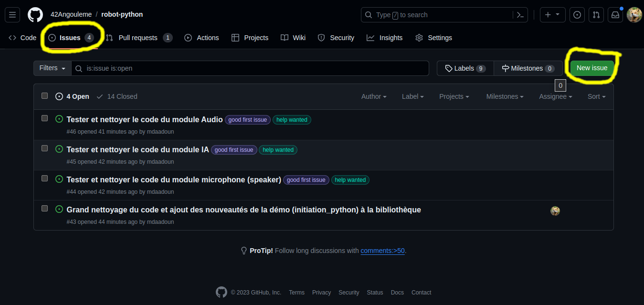Image resolution: width=644 pixels, height=305 pixels.
Task: Switch to the Issues tab
Action: pyautogui.click(x=71, y=38)
